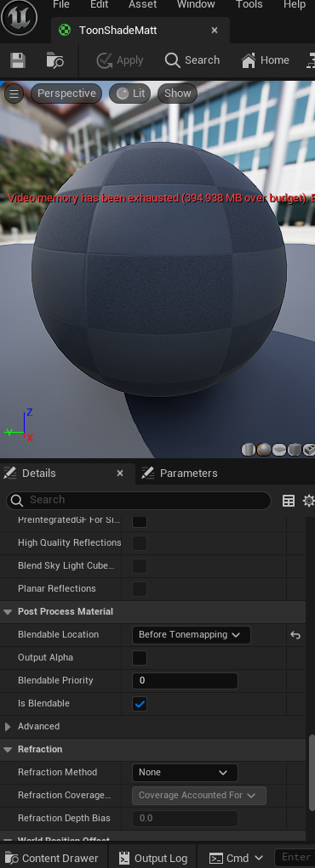Set preview mesh to plane

[x=279, y=449]
